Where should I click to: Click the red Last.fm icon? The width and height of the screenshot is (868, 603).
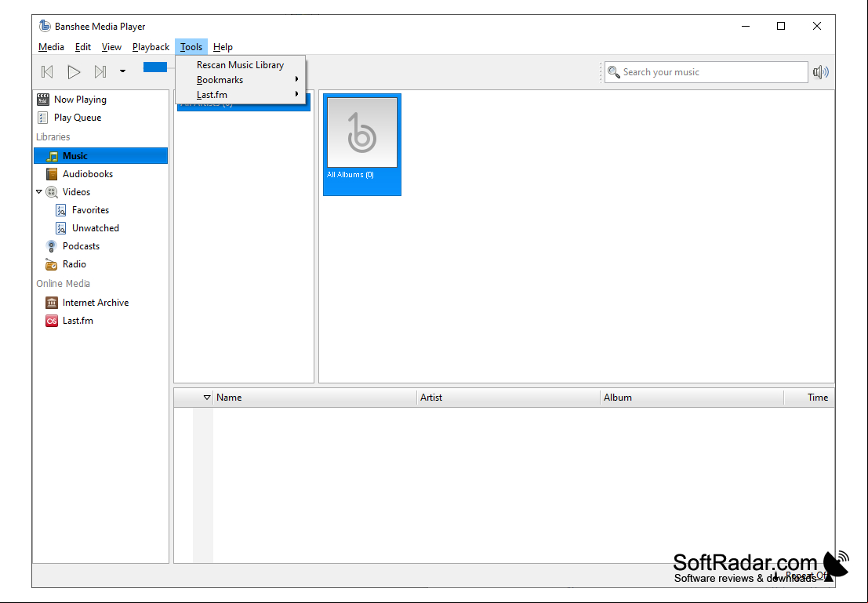[52, 321]
